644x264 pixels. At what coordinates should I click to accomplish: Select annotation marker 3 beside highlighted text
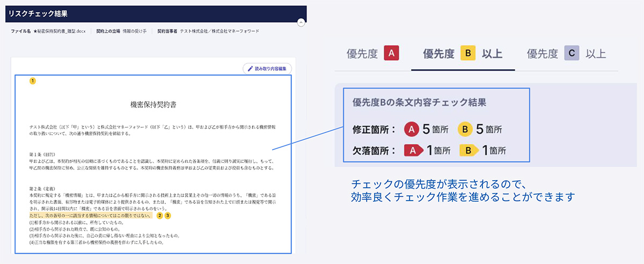pos(167,216)
